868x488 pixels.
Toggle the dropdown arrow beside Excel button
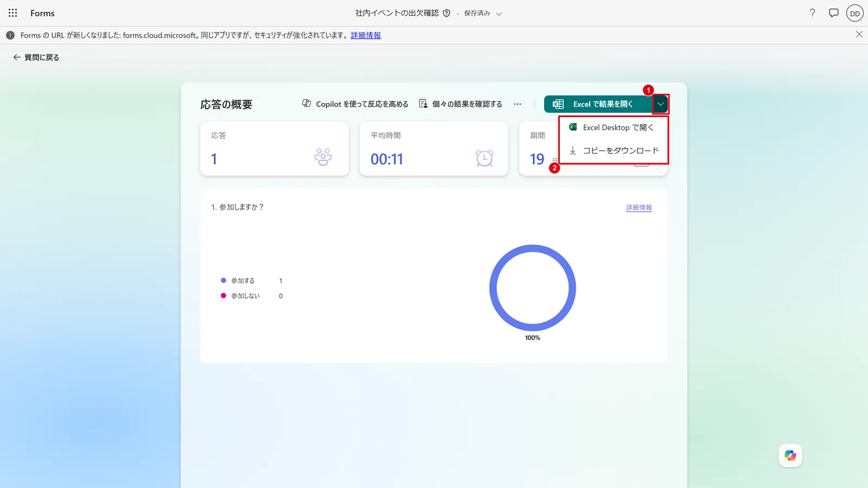[660, 104]
